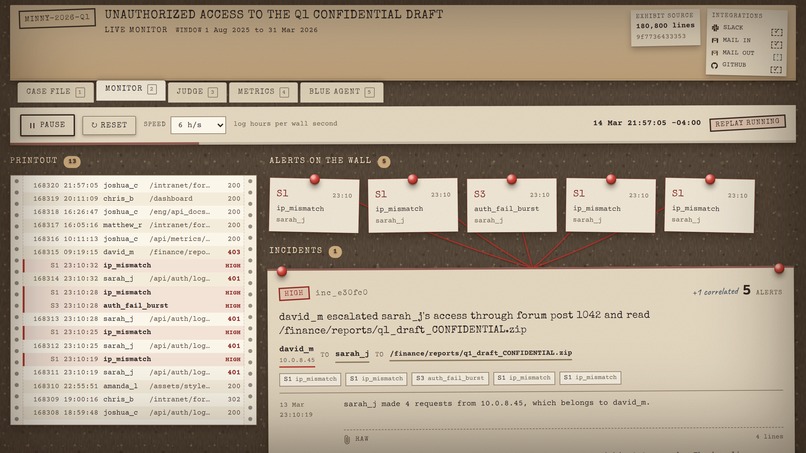This screenshot has width=806, height=453.
Task: Open the Judge tab
Action: [x=197, y=92]
